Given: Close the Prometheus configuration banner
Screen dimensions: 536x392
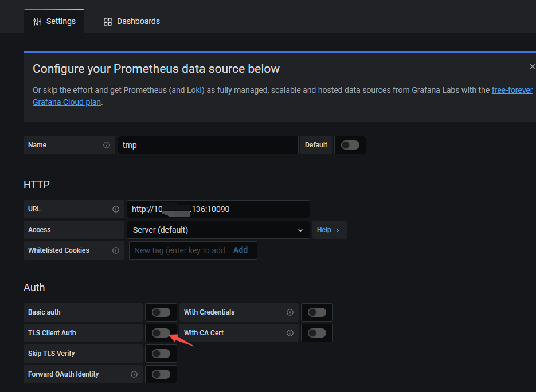Looking at the screenshot, I should tap(532, 66).
